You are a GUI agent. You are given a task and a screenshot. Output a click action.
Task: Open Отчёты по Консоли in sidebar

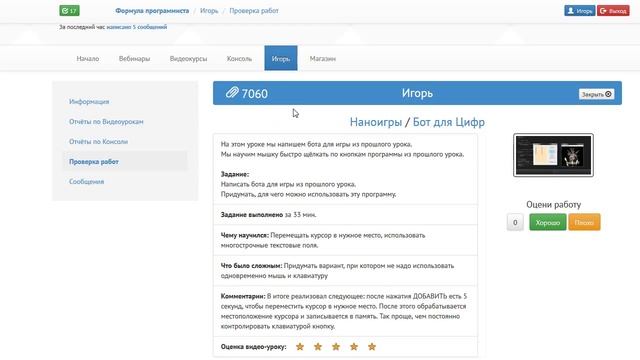pos(98,142)
